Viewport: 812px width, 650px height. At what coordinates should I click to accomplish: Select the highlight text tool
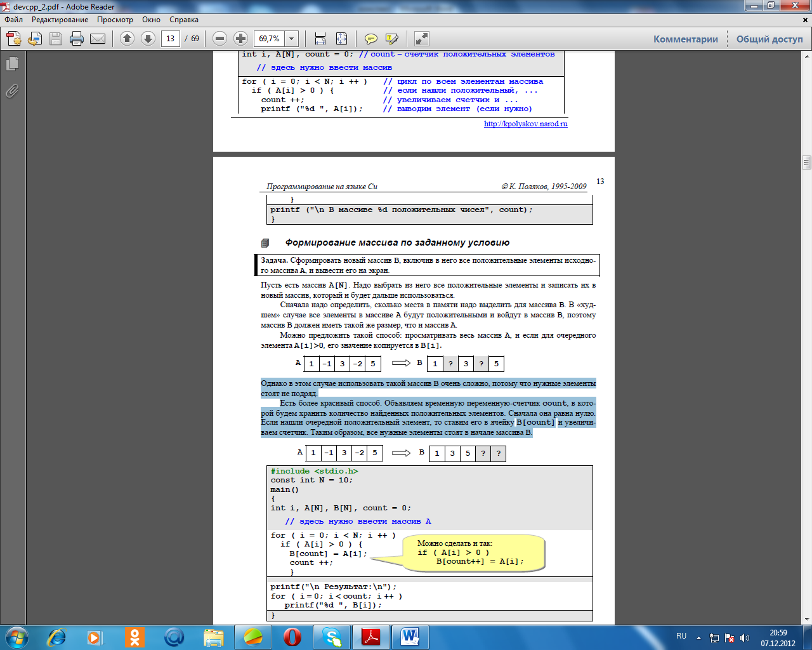click(x=392, y=39)
